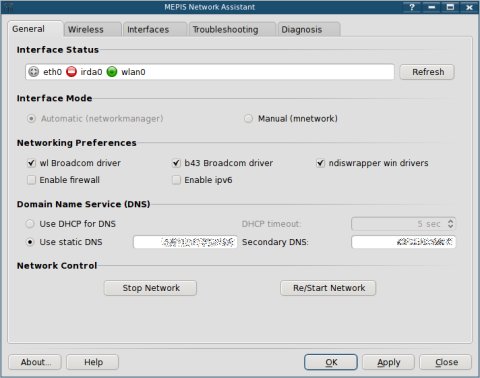Maximize the MEPIS Network Assistant window
This screenshot has width=480, height=378.
[450, 7]
